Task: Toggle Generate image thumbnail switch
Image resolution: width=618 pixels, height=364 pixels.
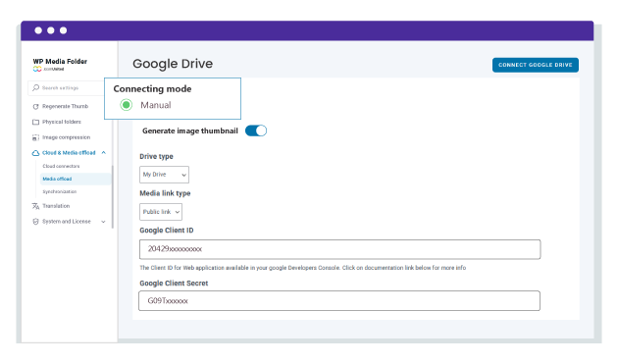Action: click(256, 130)
